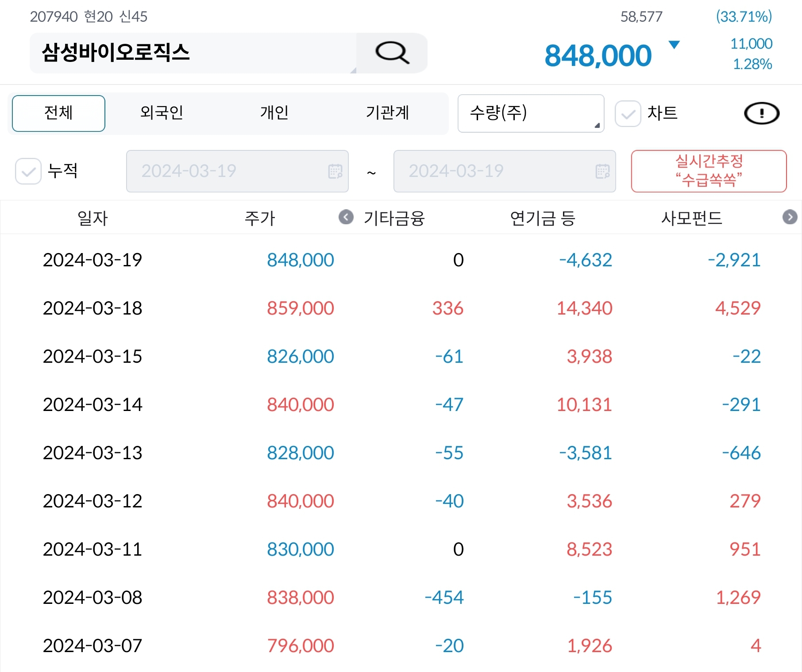Image resolution: width=802 pixels, height=672 pixels.
Task: Click 연기금 value -3,581
Action: click(586, 453)
